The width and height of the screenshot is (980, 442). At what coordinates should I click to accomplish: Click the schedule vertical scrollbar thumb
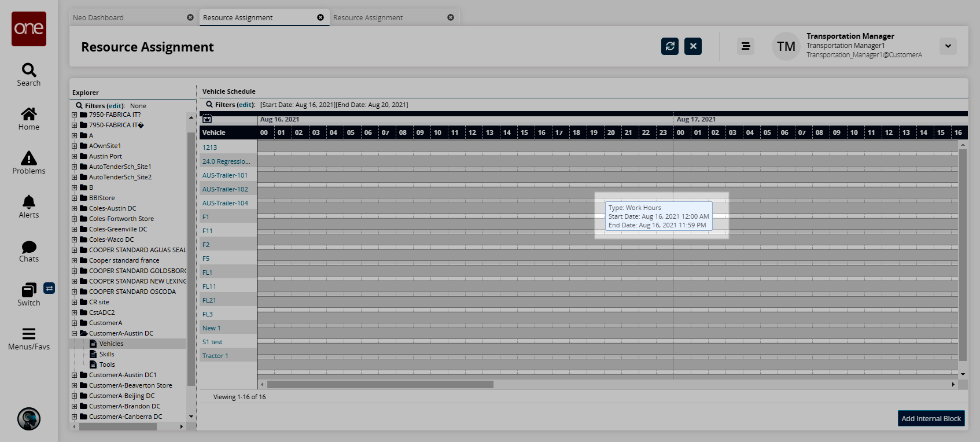point(963,255)
